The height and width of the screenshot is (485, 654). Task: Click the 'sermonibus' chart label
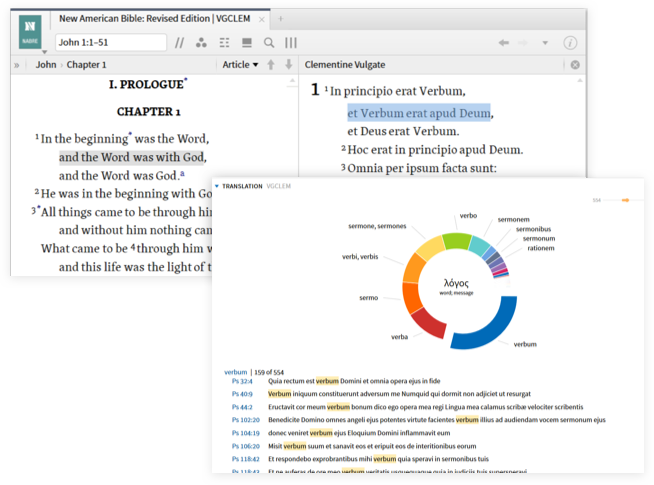tap(533, 229)
